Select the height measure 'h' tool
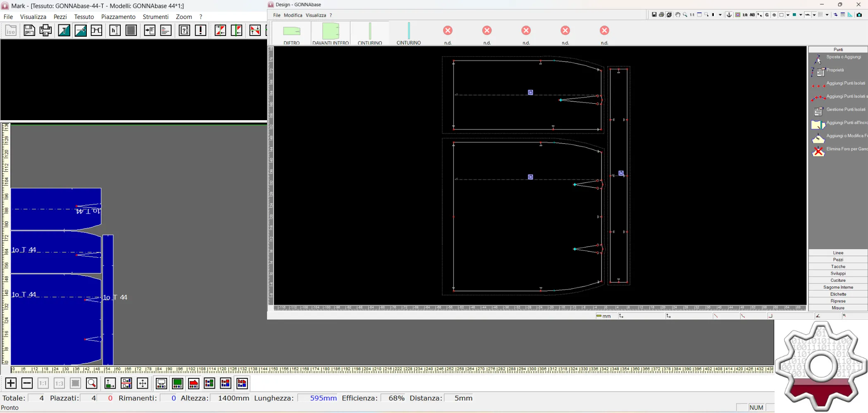The image size is (868, 413). [114, 30]
